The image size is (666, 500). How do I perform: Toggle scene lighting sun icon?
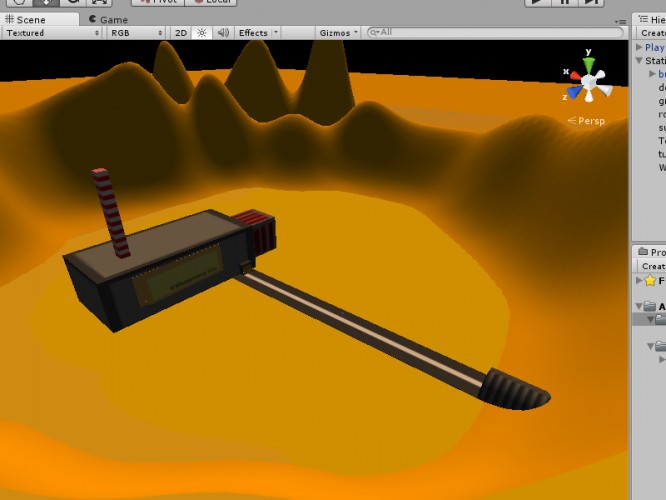coord(202,33)
